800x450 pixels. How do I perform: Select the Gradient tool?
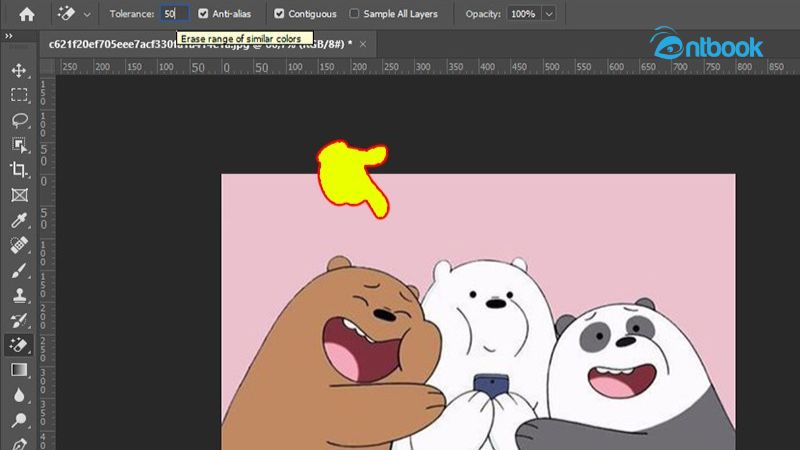[19, 370]
